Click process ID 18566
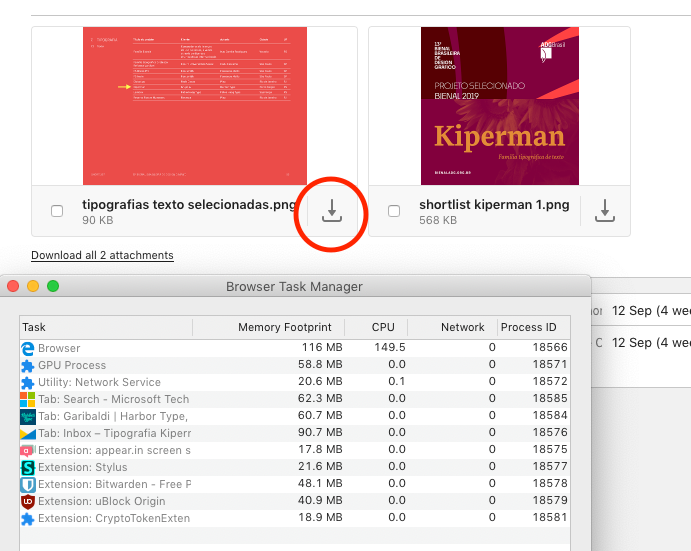 (550, 347)
